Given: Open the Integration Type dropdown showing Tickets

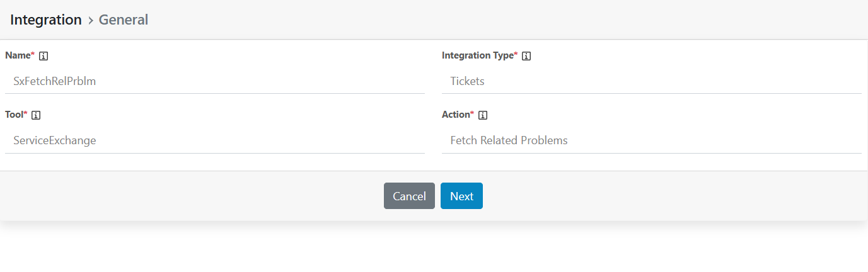Looking at the screenshot, I should (x=651, y=81).
